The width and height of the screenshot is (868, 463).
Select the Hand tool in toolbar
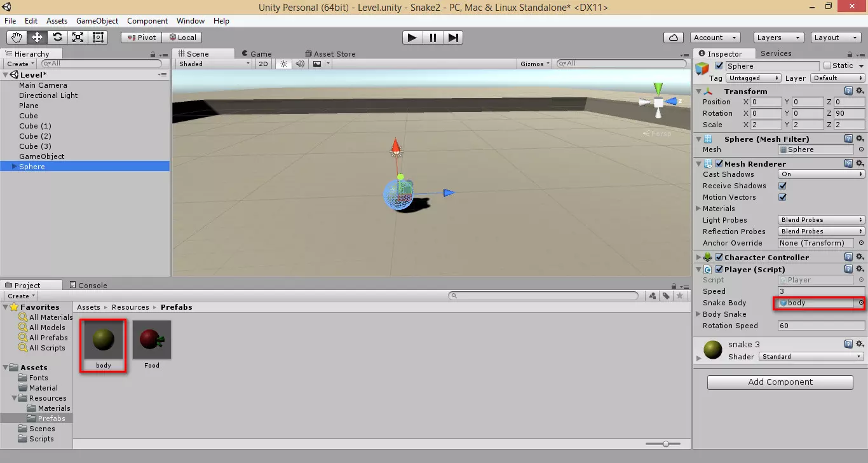coord(17,38)
